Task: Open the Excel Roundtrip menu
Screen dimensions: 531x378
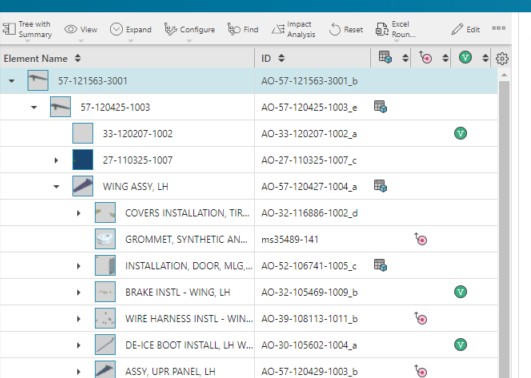Action: coord(395,29)
